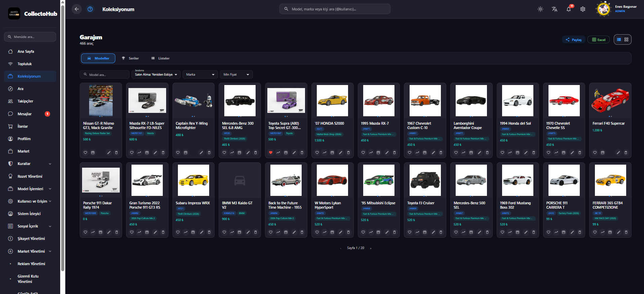Go to next page of the garage

tap(371, 248)
